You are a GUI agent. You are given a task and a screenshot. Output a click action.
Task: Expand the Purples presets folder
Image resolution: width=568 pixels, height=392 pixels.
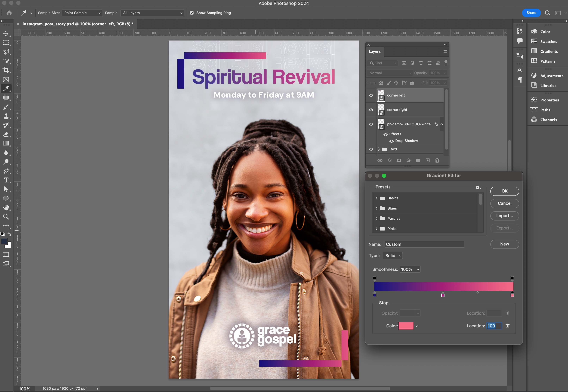point(376,219)
